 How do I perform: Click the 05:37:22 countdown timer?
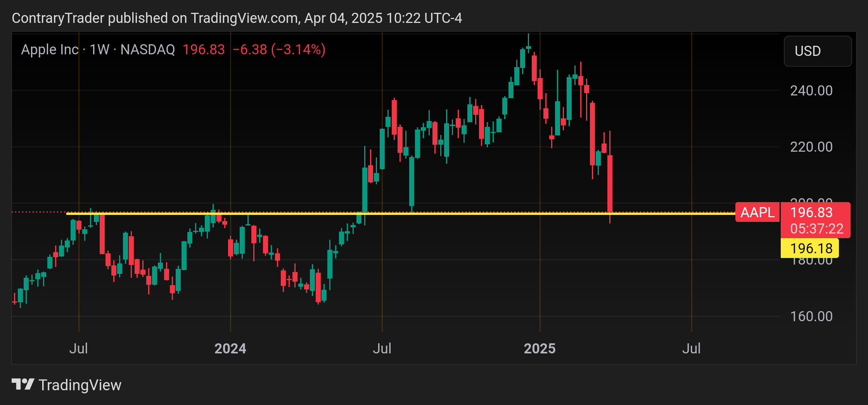click(x=817, y=228)
